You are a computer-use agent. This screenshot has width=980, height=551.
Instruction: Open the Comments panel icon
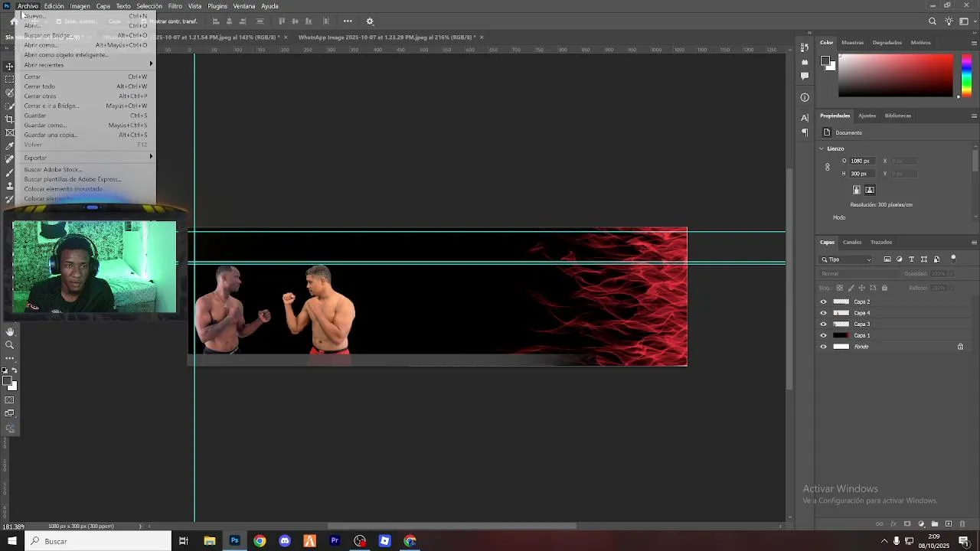point(805,76)
